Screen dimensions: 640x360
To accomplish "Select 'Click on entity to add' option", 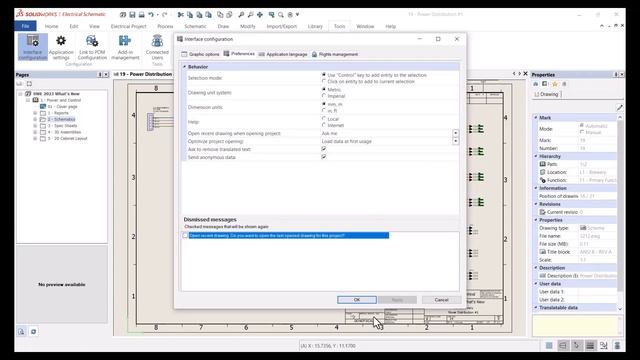I will click(x=324, y=82).
